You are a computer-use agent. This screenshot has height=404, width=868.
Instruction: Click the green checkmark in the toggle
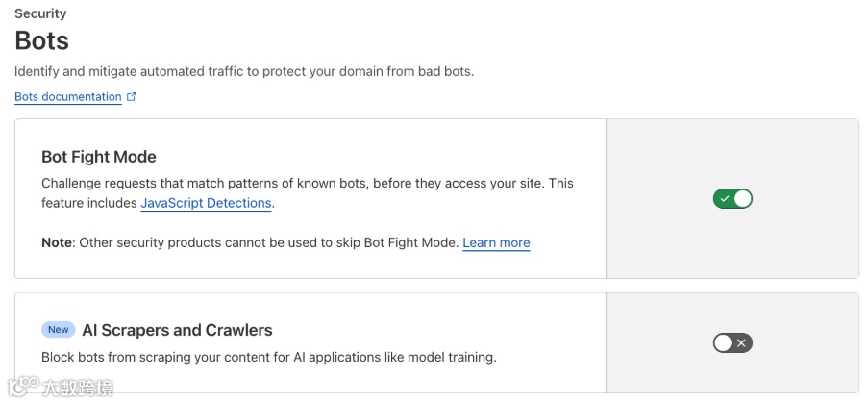pyautogui.click(x=724, y=199)
